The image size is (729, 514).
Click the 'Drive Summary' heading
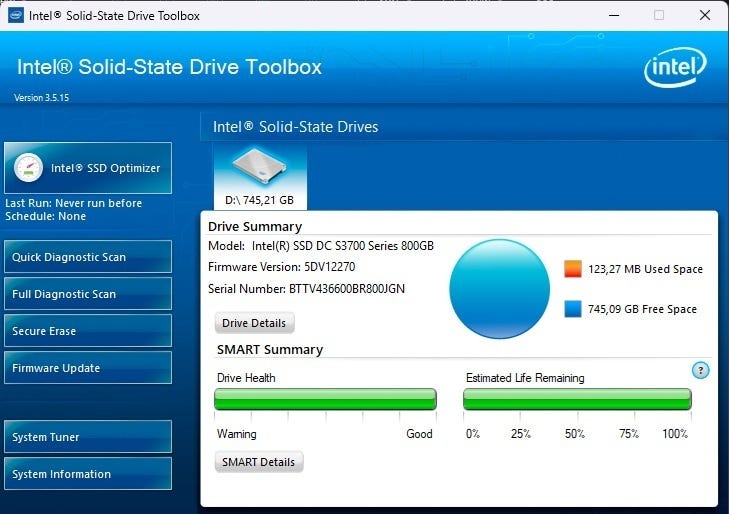(x=255, y=226)
